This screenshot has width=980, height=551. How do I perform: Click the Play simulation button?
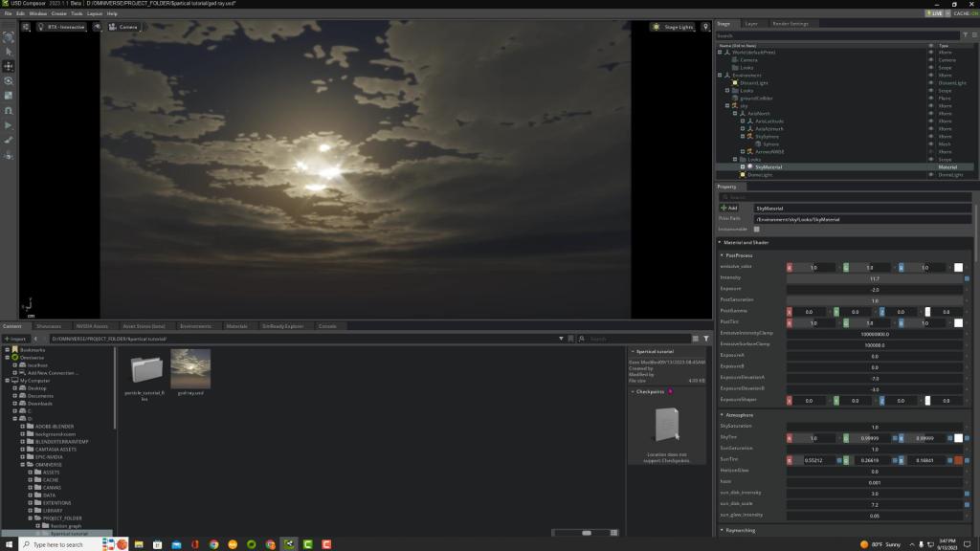[x=9, y=125]
